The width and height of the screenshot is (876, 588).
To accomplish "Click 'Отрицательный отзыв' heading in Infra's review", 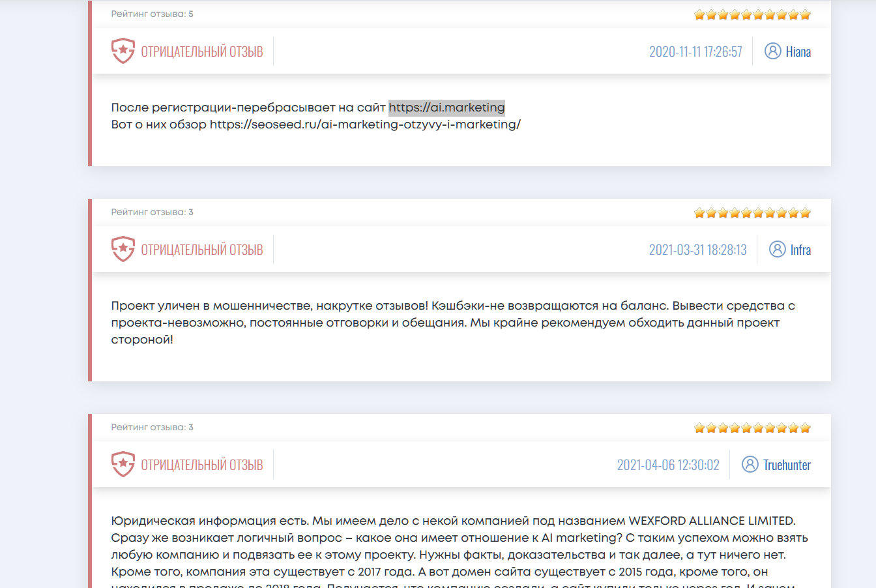I will click(202, 250).
